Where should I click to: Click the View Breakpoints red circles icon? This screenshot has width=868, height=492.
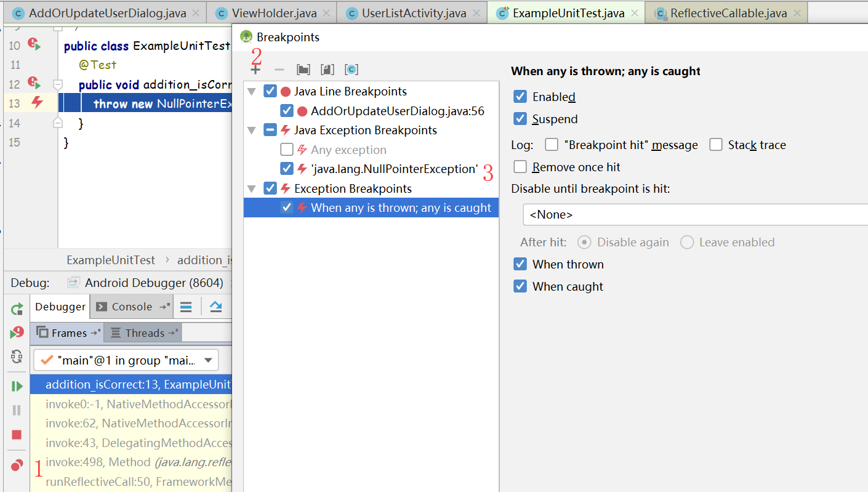(17, 465)
